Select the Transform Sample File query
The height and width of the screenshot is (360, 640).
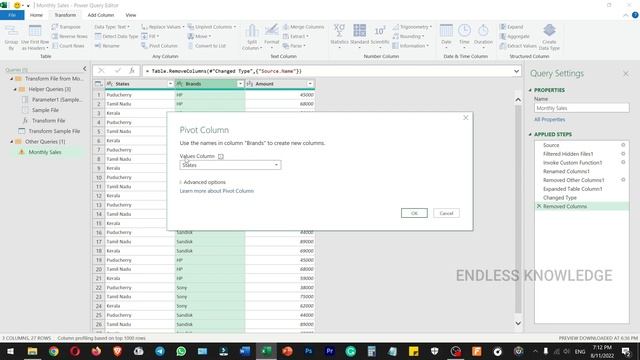coord(54,131)
